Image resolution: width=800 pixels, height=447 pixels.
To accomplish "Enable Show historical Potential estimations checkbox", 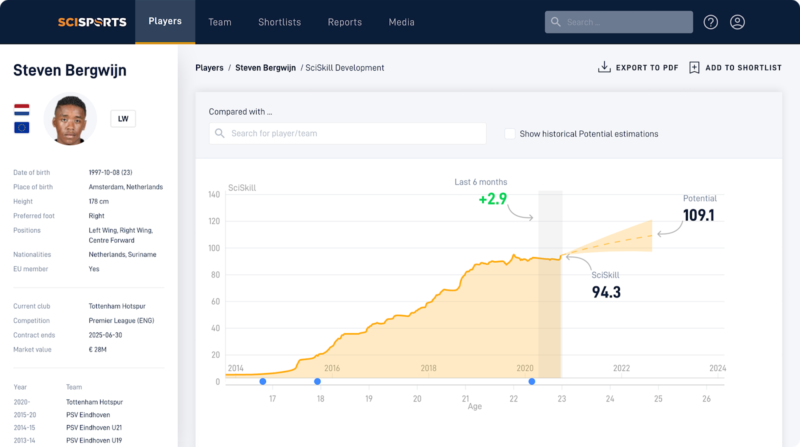I will (x=510, y=134).
